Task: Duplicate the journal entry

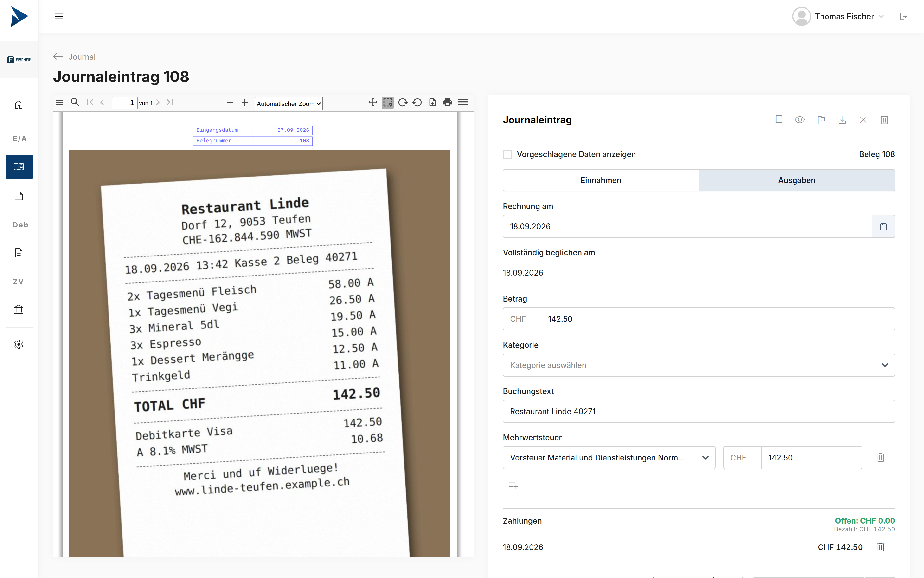Action: tap(778, 120)
